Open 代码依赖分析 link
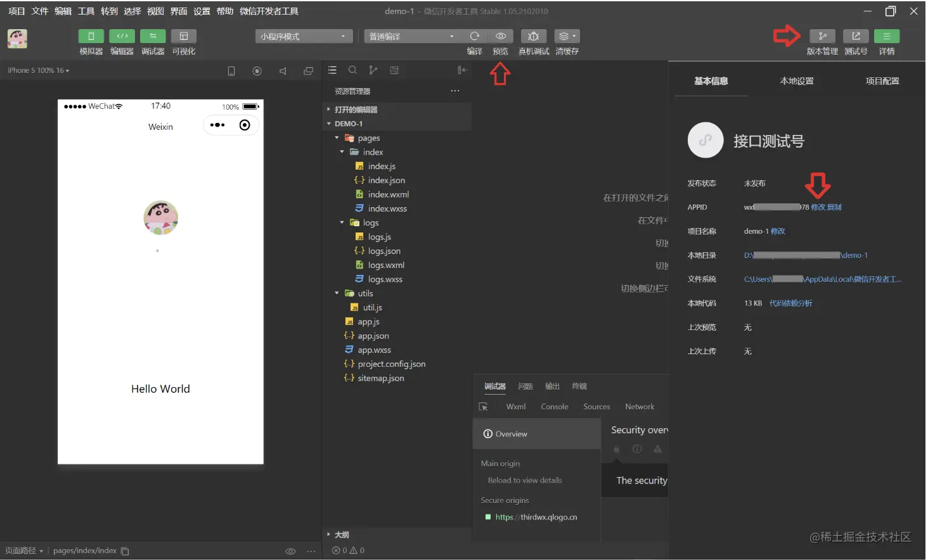This screenshot has height=560, width=928. pos(790,303)
